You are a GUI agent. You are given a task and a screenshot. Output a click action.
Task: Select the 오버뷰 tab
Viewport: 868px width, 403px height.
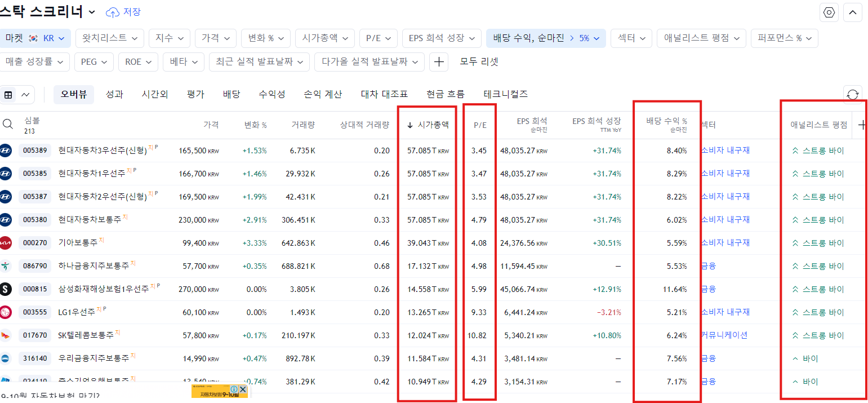(x=74, y=95)
